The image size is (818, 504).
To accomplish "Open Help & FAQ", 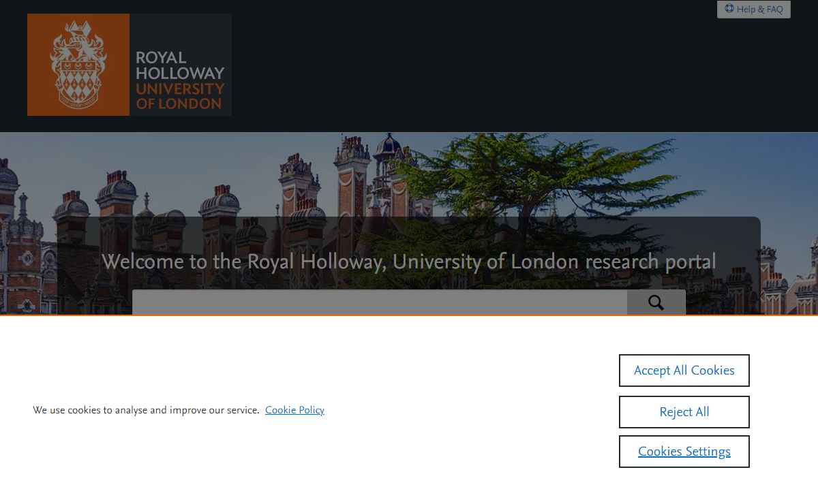I will 754,10.
